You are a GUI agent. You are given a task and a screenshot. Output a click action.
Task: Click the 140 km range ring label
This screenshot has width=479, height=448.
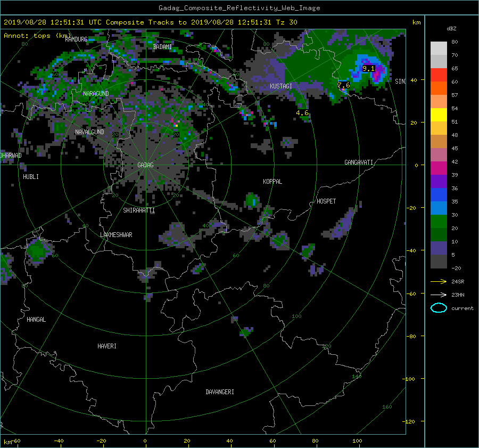(357, 376)
